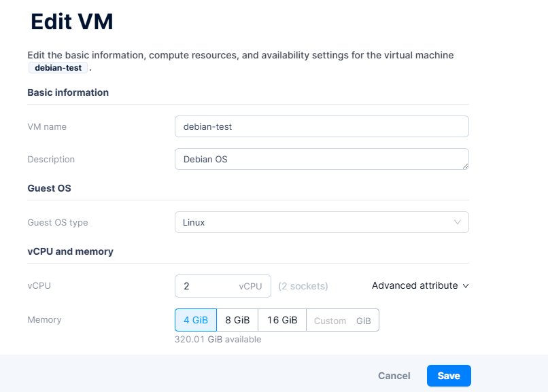548x392 pixels.
Task: Click the chevron in Guest OS type
Action: 458,222
